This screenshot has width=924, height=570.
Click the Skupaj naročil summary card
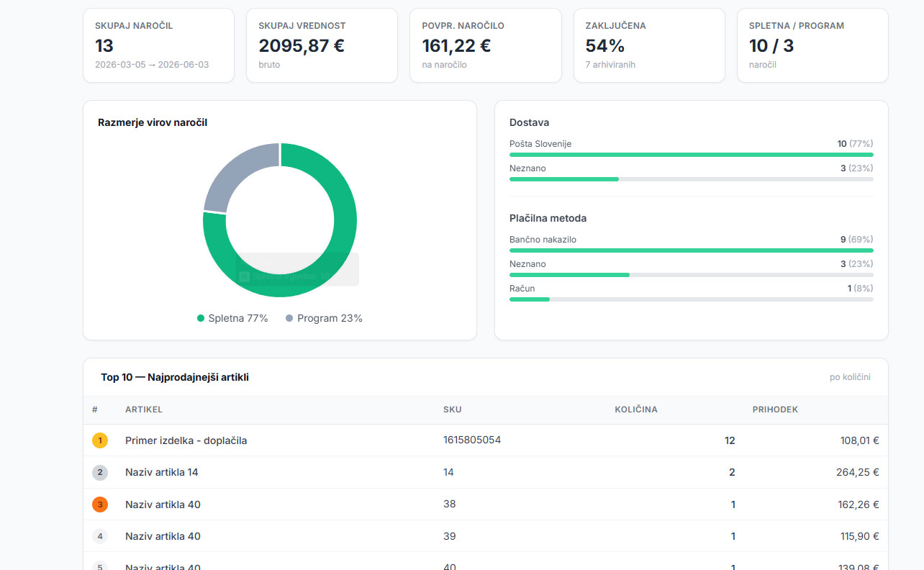(x=158, y=45)
